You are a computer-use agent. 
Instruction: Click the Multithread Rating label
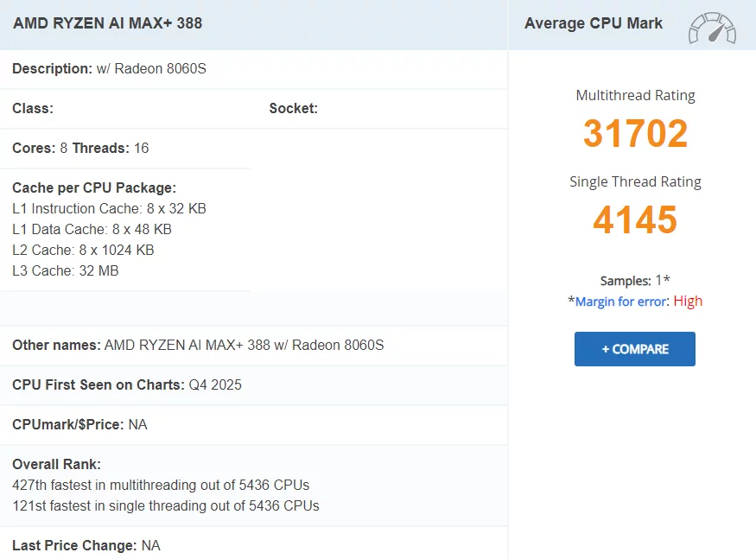tap(635, 96)
